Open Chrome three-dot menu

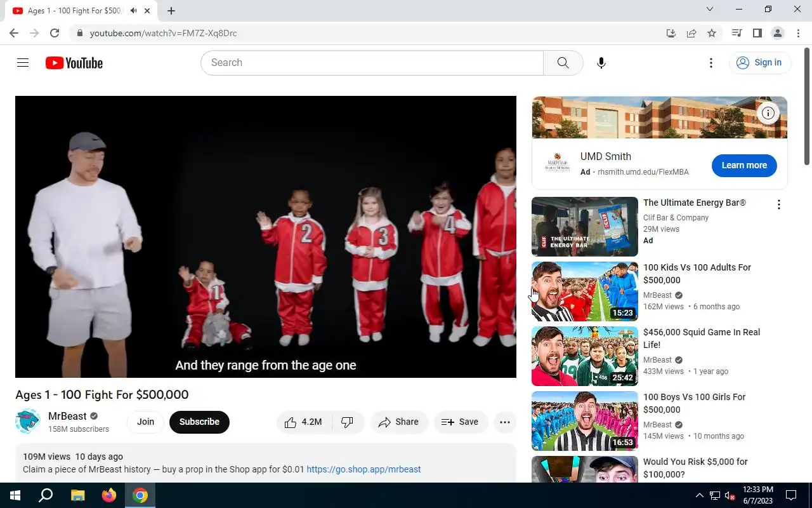[x=797, y=33]
